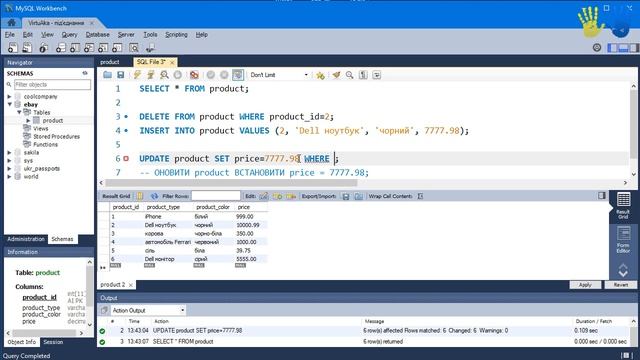Toggle the bottom output panel visibility
Image resolution: width=640 pixels, height=360 pixels.
(623, 48)
